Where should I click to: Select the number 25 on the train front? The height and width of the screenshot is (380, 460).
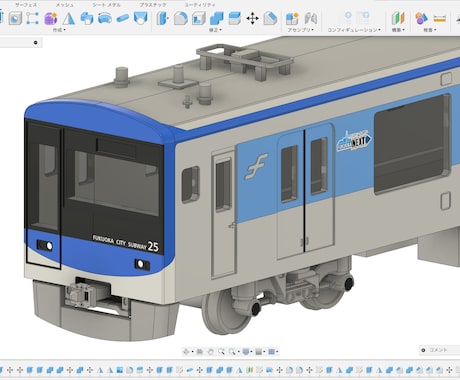click(153, 246)
